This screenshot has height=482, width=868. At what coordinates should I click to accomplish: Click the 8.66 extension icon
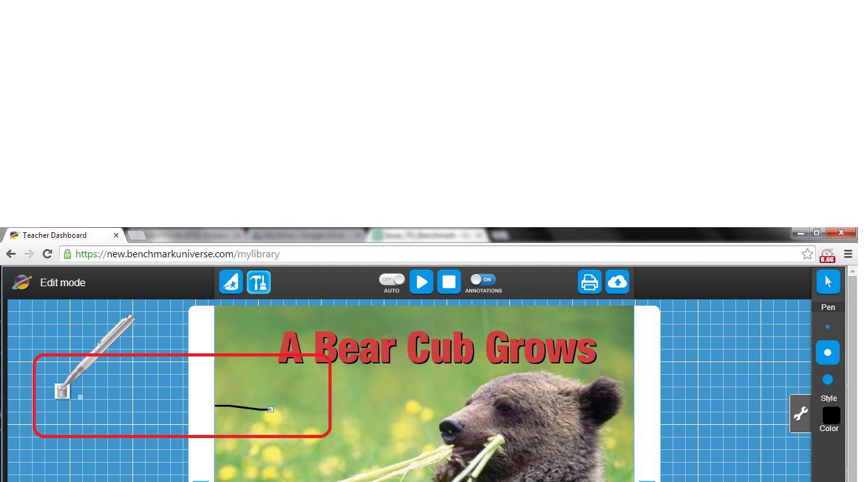pyautogui.click(x=828, y=255)
